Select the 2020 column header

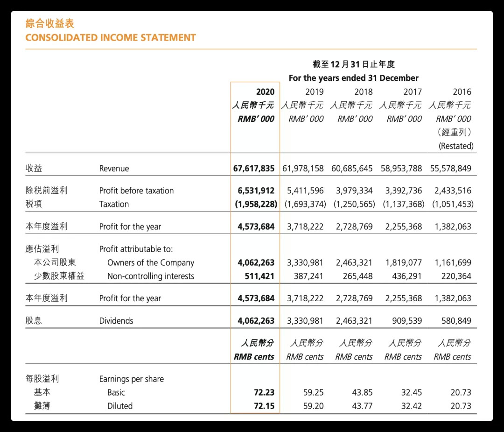tap(265, 92)
